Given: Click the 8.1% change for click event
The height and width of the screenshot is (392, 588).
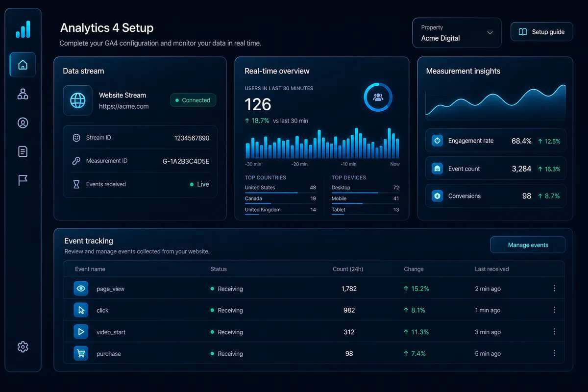Looking at the screenshot, I should point(414,310).
